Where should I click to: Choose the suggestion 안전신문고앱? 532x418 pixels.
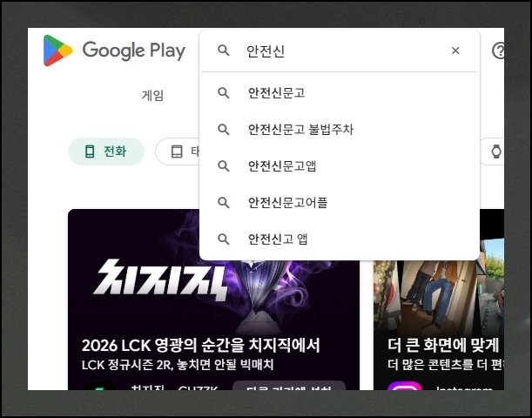coord(340,166)
